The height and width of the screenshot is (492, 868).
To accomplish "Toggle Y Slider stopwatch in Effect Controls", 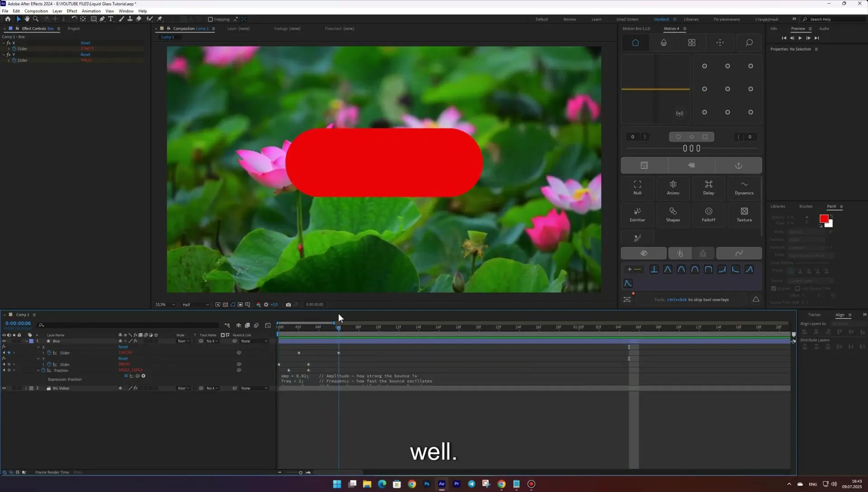I will [14, 60].
